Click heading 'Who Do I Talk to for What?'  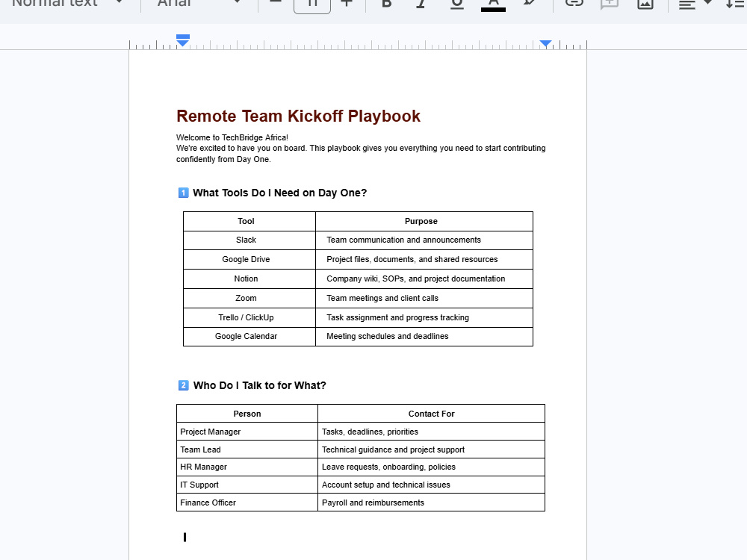(260, 385)
